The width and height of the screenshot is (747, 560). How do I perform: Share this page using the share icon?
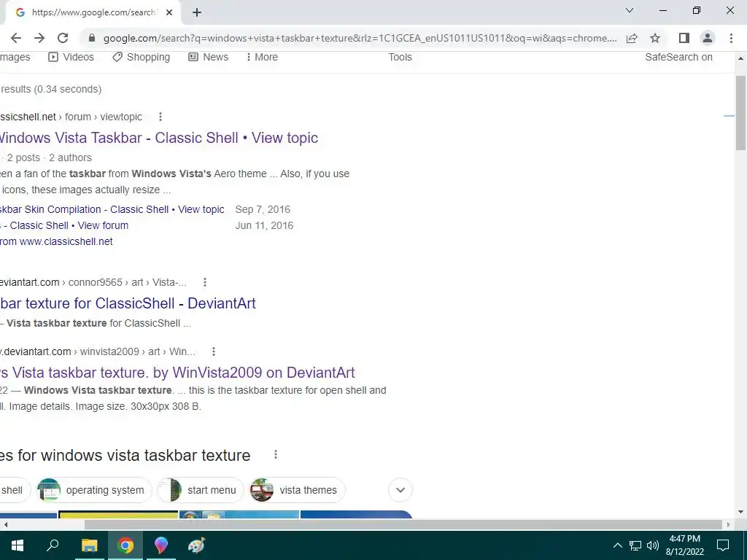(x=632, y=38)
